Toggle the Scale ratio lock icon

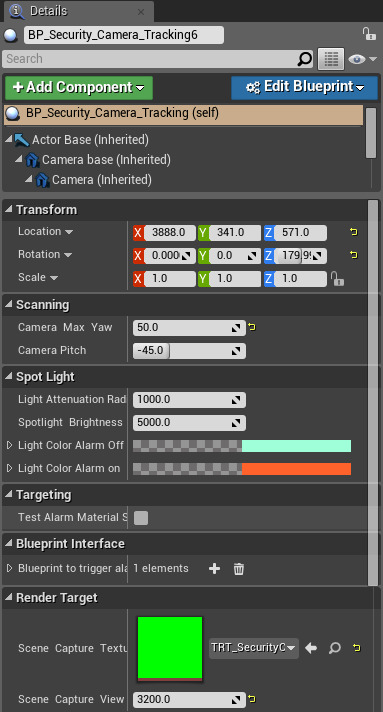tap(337, 278)
